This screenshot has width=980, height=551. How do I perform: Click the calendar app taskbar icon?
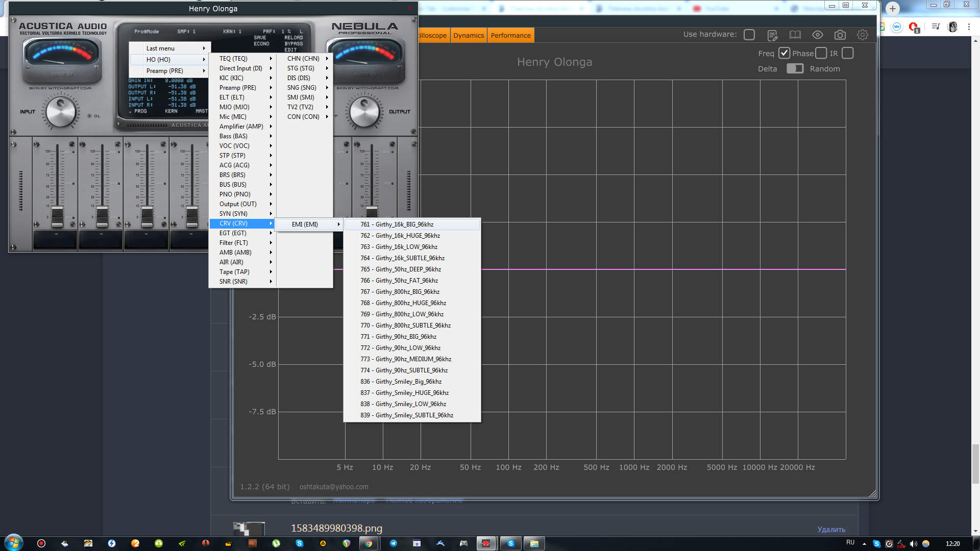(416, 543)
